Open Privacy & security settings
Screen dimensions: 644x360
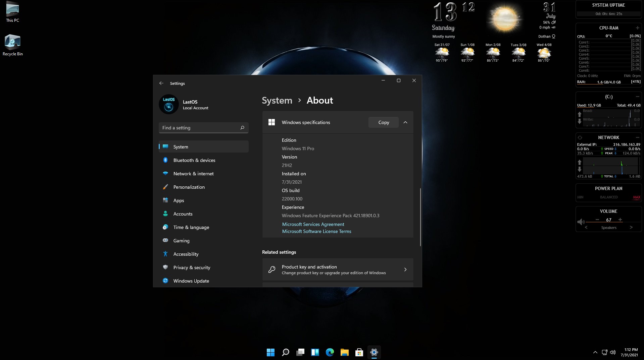[203, 267]
